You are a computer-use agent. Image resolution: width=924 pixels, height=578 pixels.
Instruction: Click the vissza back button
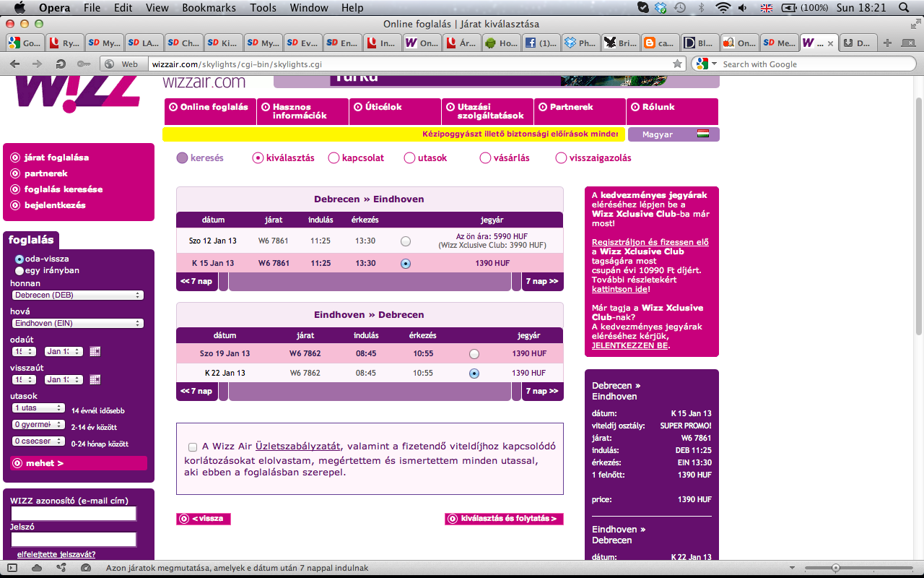[x=204, y=519]
